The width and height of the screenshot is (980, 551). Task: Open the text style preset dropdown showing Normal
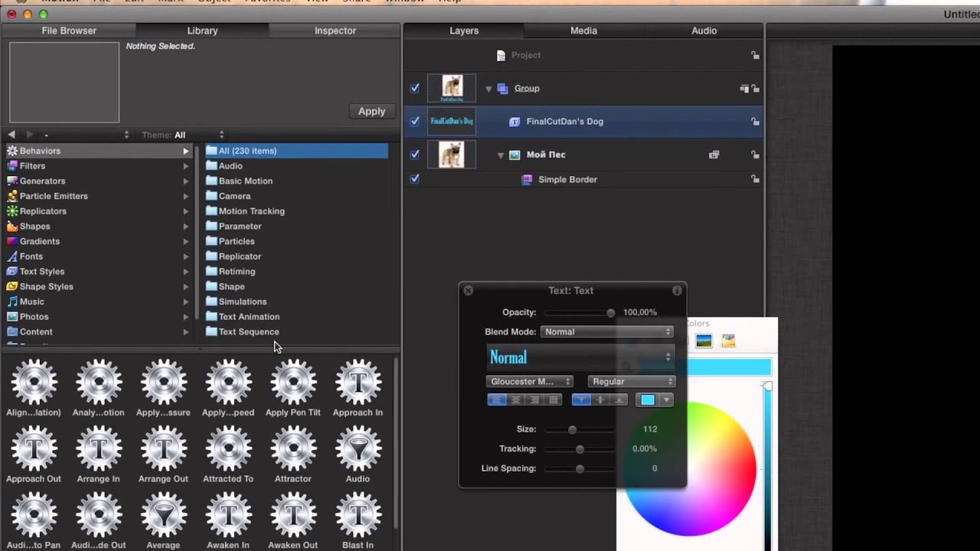pos(580,357)
